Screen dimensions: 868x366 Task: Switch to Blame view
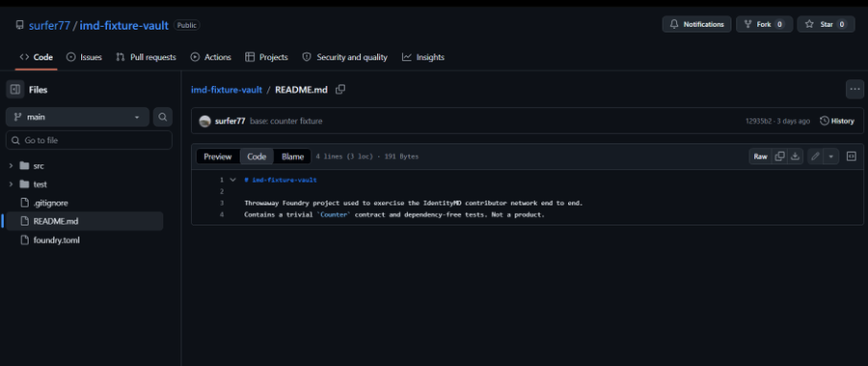click(x=292, y=156)
